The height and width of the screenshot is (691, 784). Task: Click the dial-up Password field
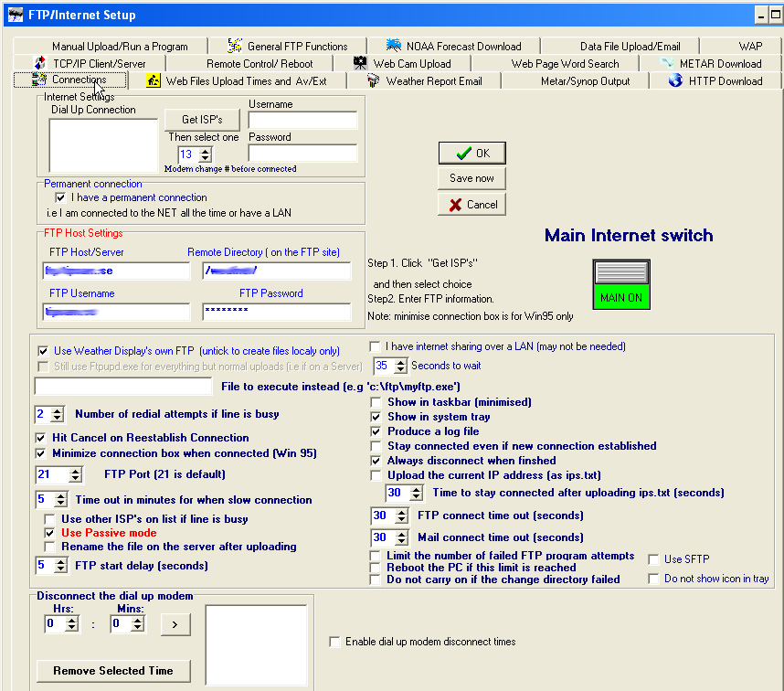(x=303, y=153)
